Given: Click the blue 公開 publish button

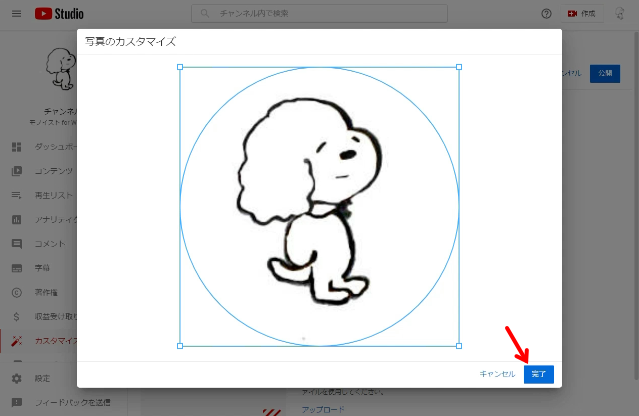Looking at the screenshot, I should point(605,73).
